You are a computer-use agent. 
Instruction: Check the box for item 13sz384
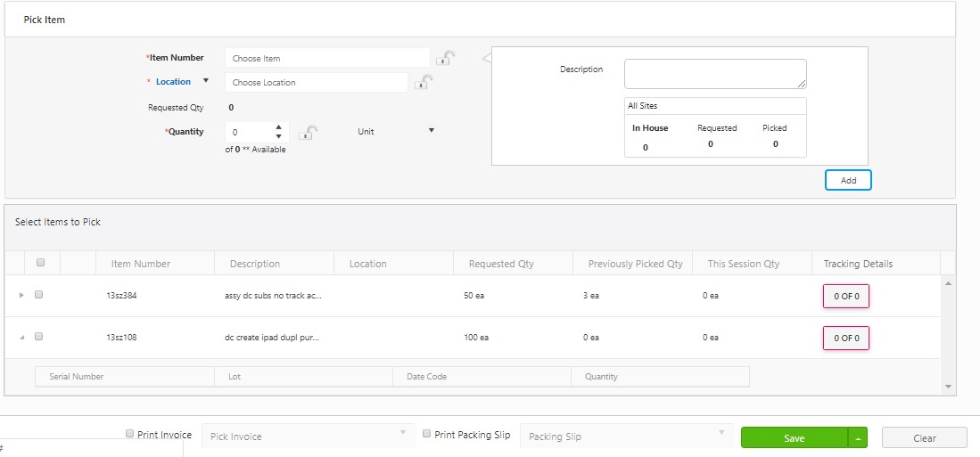[39, 295]
